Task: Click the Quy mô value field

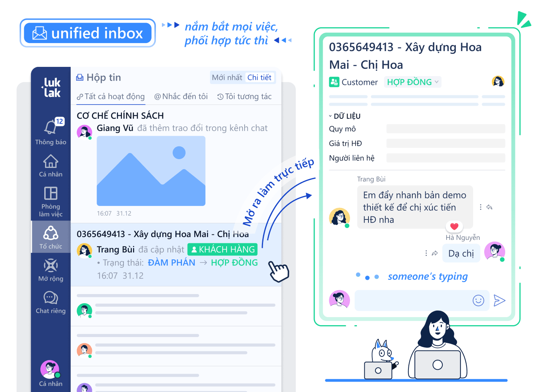Action: pyautogui.click(x=446, y=129)
